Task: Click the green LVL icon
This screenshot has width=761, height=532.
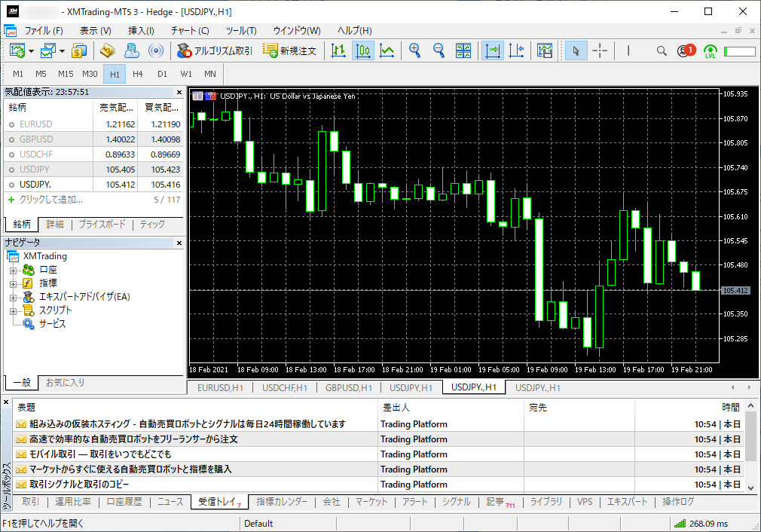Action: [710, 51]
